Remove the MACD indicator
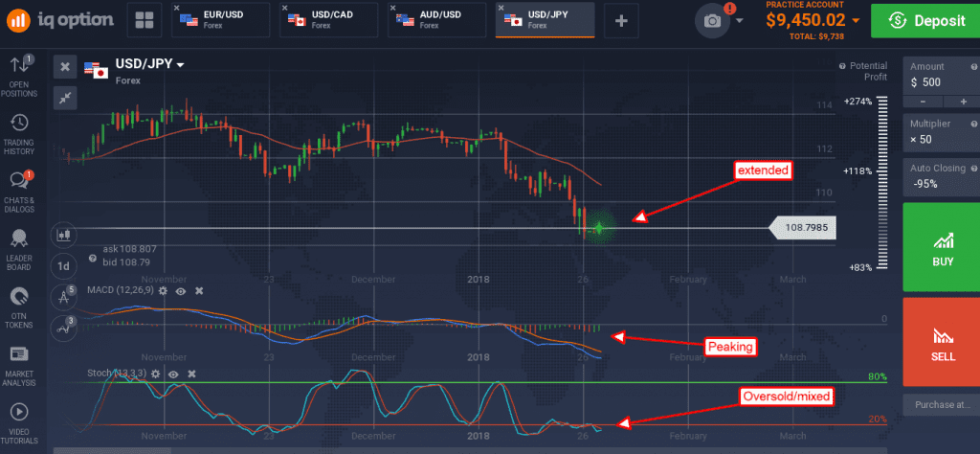980x454 pixels. point(199,291)
